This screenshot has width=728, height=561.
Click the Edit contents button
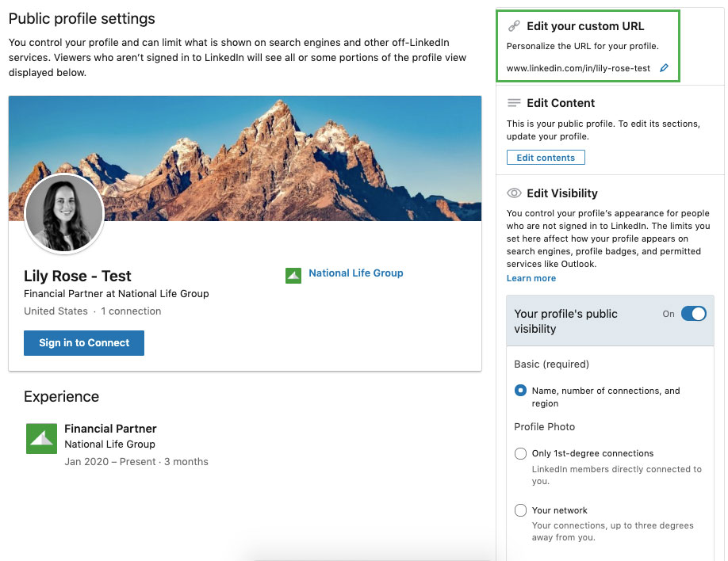546,158
